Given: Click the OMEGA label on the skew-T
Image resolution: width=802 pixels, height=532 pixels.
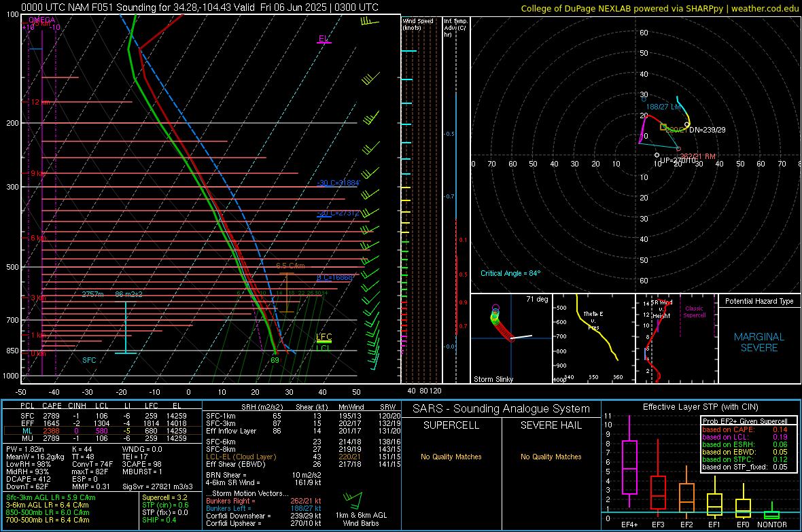Looking at the screenshot, I should point(42,20).
